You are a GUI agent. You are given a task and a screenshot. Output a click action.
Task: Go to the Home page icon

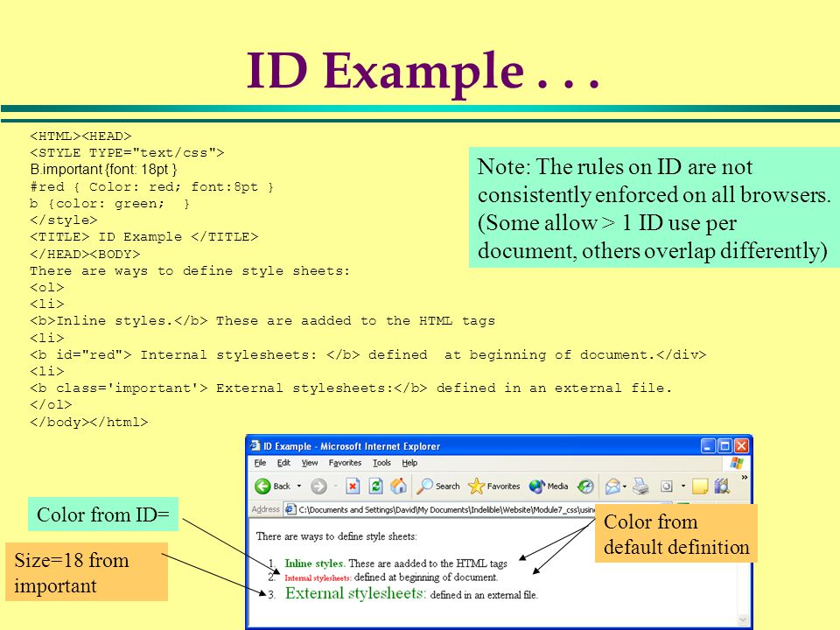coord(398,486)
